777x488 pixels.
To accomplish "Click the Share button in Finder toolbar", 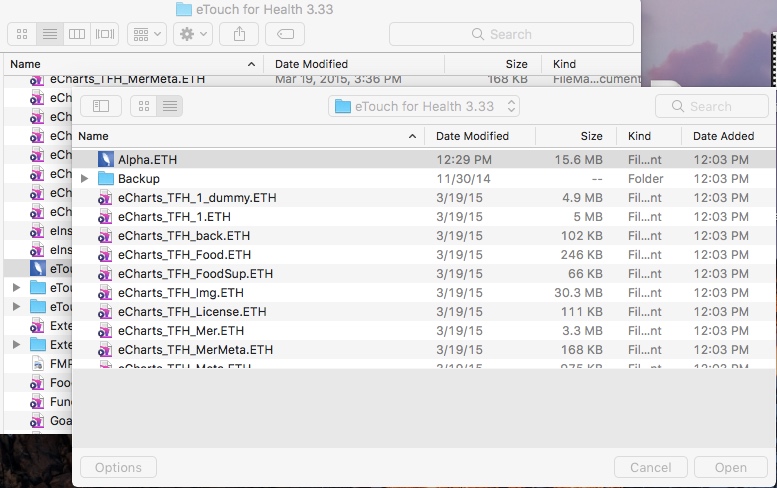I will click(x=239, y=34).
